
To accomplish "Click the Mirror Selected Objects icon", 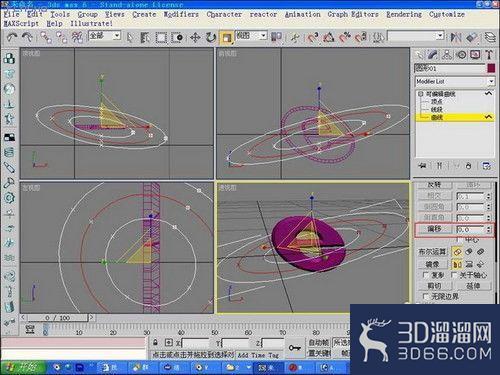I will pyautogui.click(x=456, y=37).
